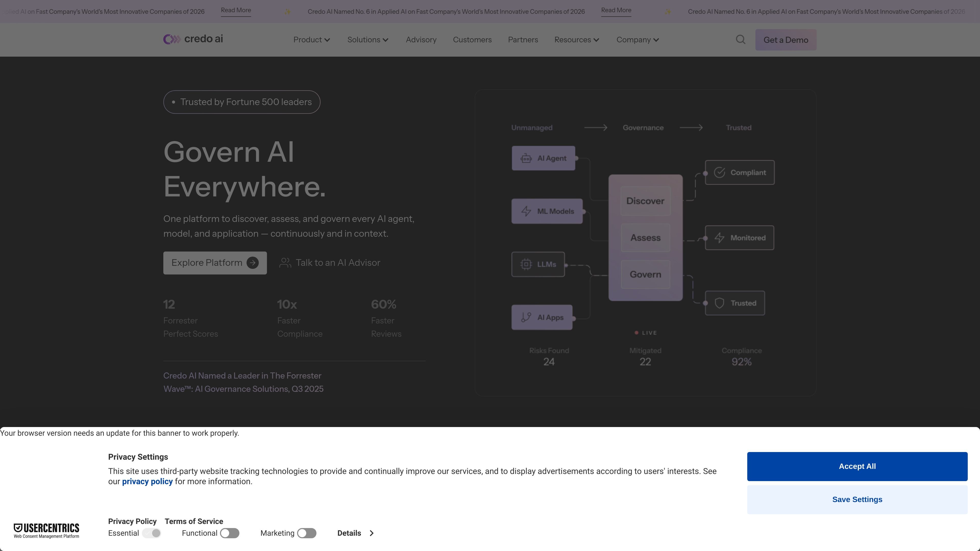Click the lightning icon in Monitored box
This screenshot has height=551, width=980.
coord(719,238)
